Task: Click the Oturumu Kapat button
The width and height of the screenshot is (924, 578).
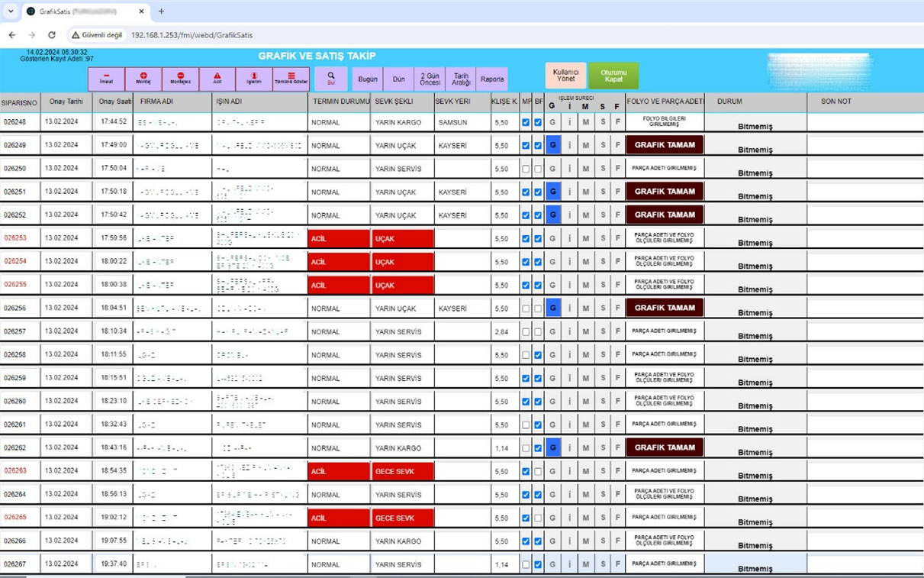Action: (x=613, y=76)
